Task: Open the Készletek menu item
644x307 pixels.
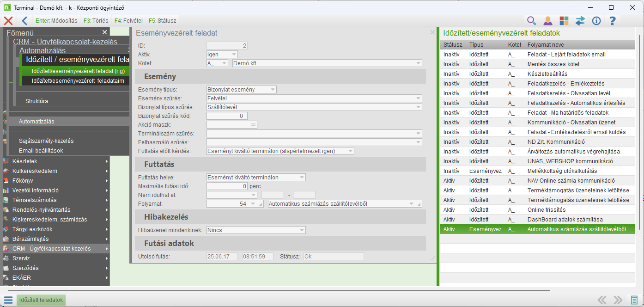Action: (55, 161)
